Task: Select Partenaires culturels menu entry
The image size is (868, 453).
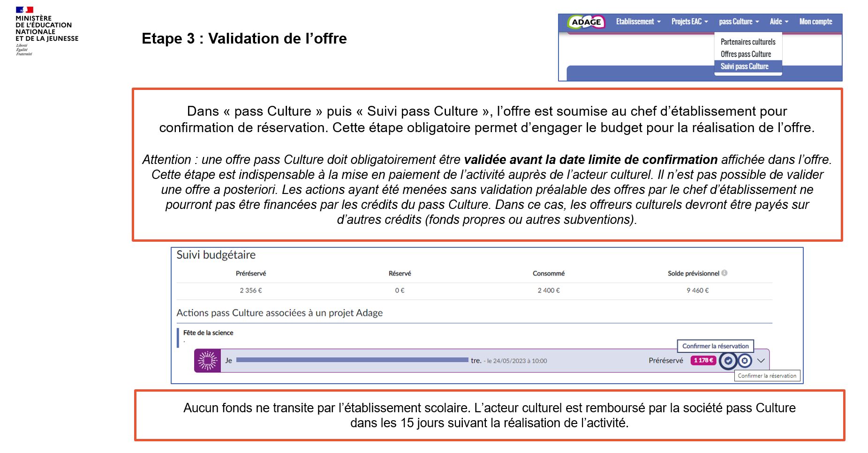Action: (x=748, y=42)
